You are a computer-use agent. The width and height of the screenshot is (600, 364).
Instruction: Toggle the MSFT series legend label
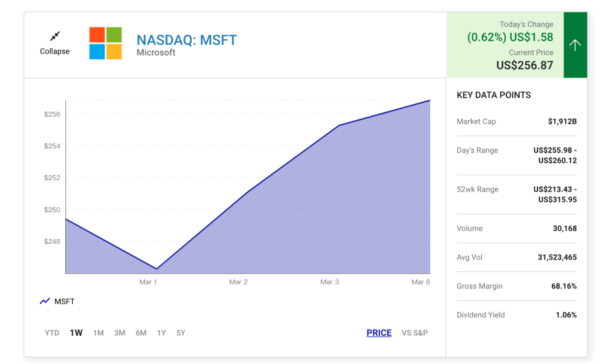(65, 302)
